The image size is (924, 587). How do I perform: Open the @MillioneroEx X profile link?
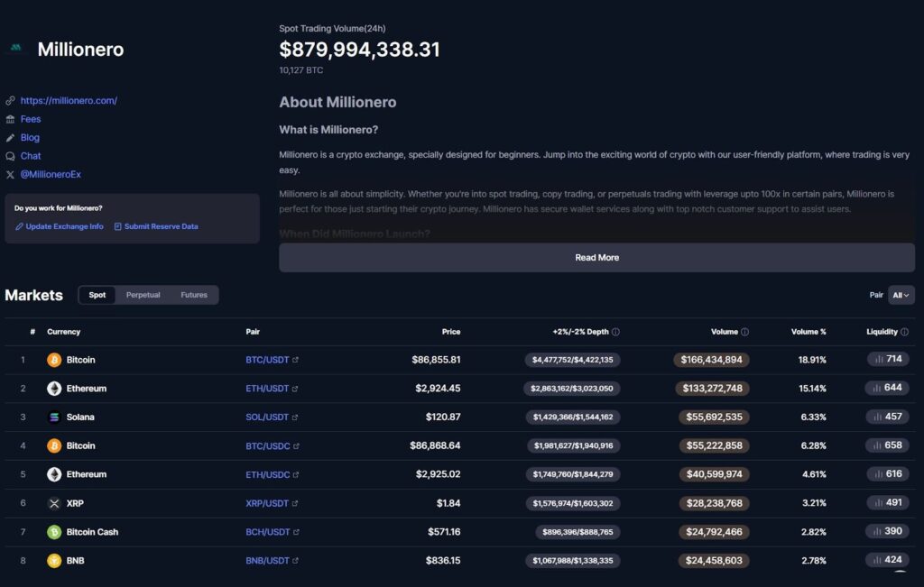[51, 174]
